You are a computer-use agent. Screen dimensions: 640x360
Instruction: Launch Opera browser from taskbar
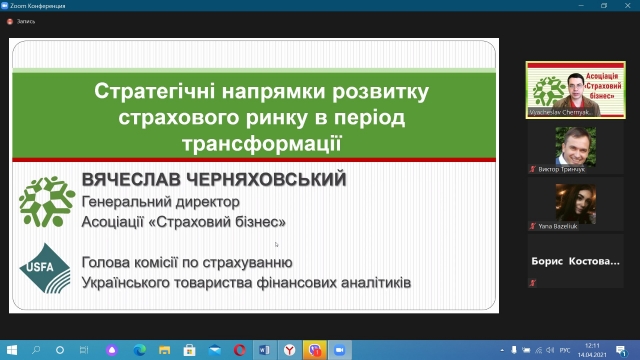pyautogui.click(x=240, y=350)
